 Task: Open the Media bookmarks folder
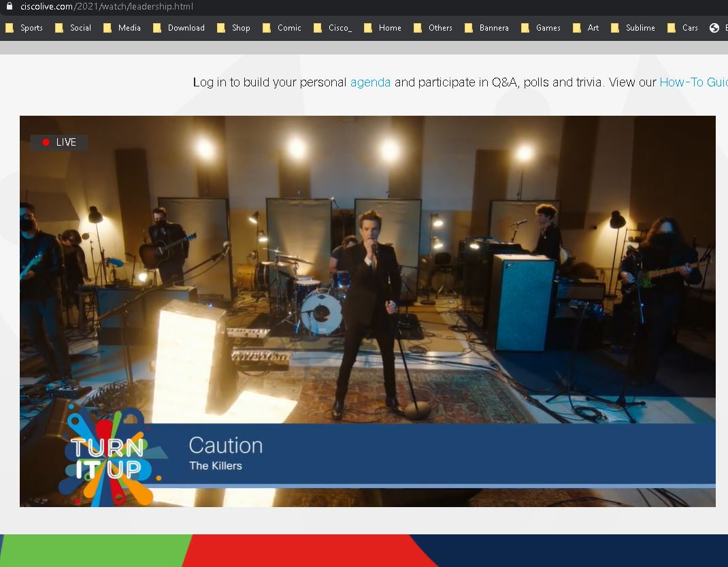click(x=122, y=28)
